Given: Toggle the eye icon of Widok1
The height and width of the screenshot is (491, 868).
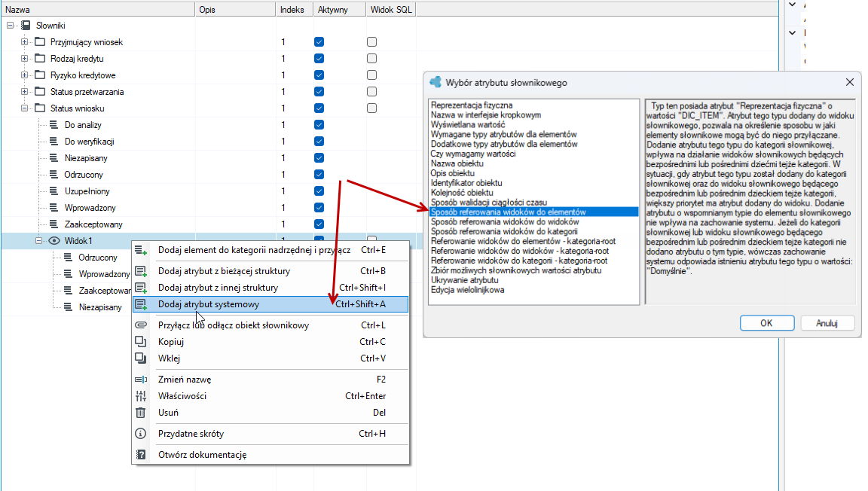Looking at the screenshot, I should tap(54, 241).
